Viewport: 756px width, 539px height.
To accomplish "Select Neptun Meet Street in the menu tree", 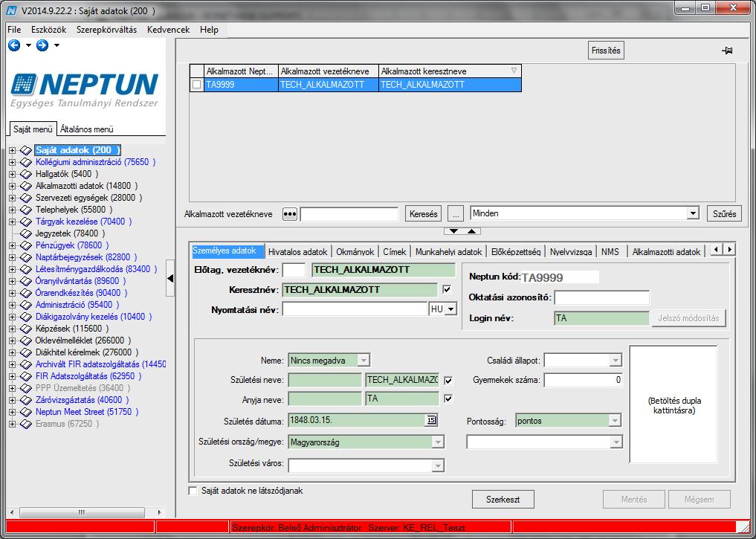I will (87, 412).
